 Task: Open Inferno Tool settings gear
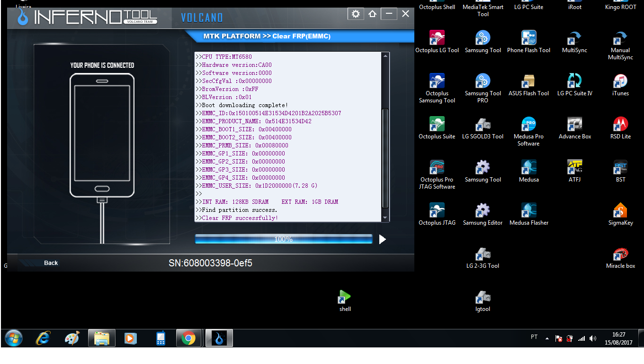tap(356, 14)
